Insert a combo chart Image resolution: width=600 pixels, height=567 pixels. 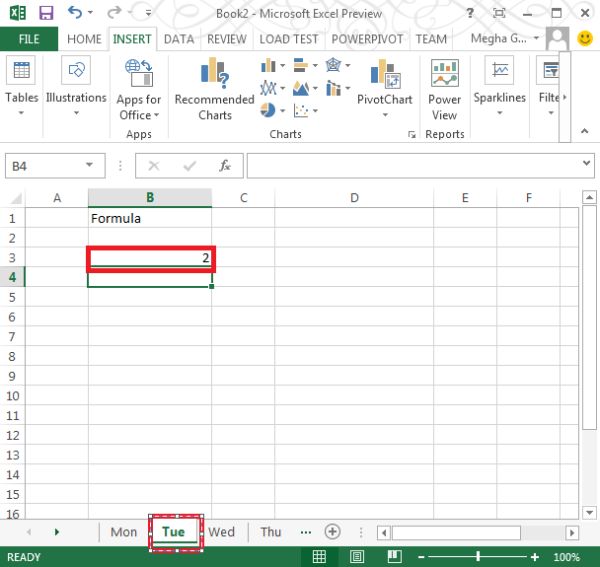[333, 88]
